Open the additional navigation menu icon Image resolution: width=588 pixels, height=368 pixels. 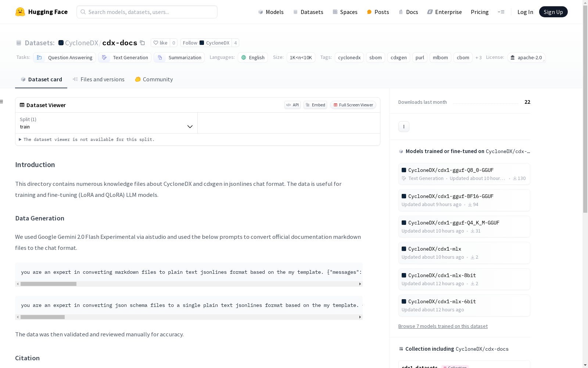point(501,12)
